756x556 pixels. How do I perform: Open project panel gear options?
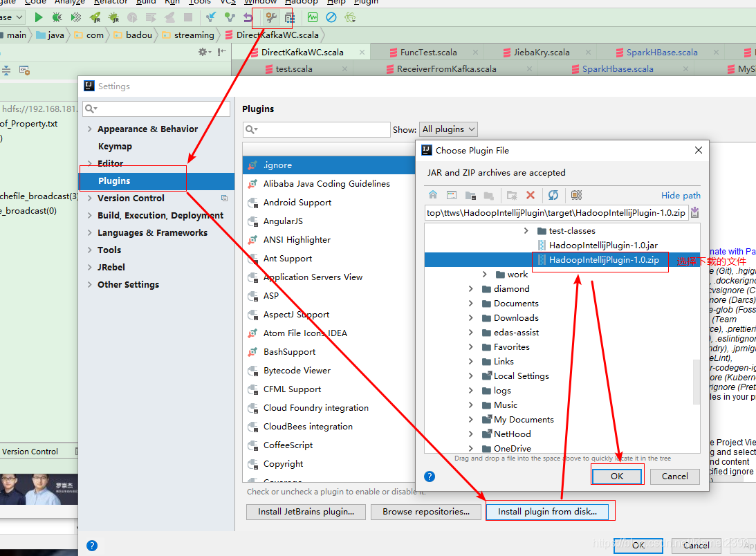coord(204,52)
